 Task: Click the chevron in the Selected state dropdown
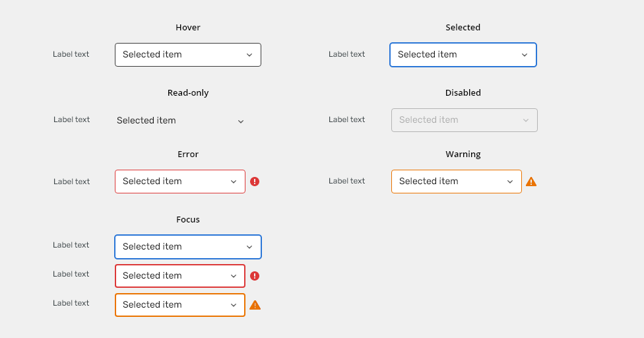(x=525, y=55)
